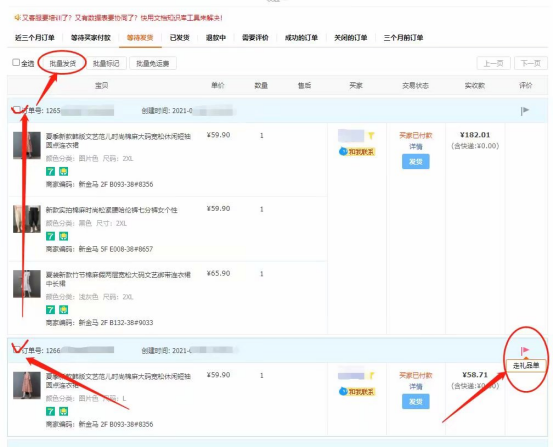Image resolution: width=554 pixels, height=447 pixels.
Task: Switch to the 退款中 tab
Action: pyautogui.click(x=216, y=37)
